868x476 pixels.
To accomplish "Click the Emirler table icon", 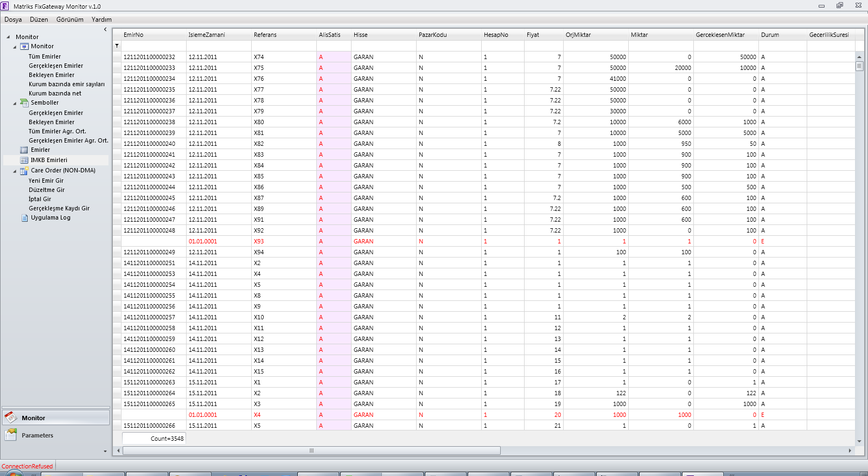I will coord(24,150).
